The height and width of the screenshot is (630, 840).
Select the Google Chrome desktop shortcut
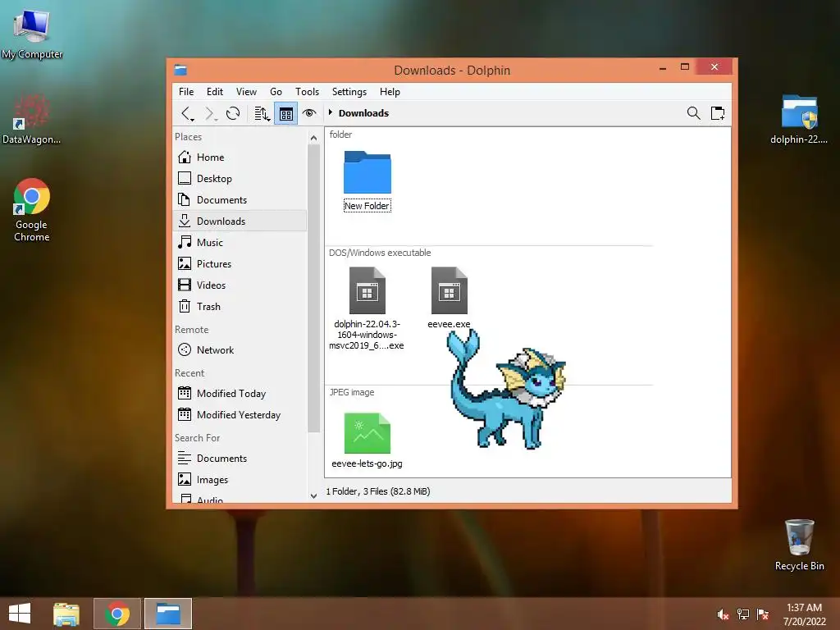32,210
